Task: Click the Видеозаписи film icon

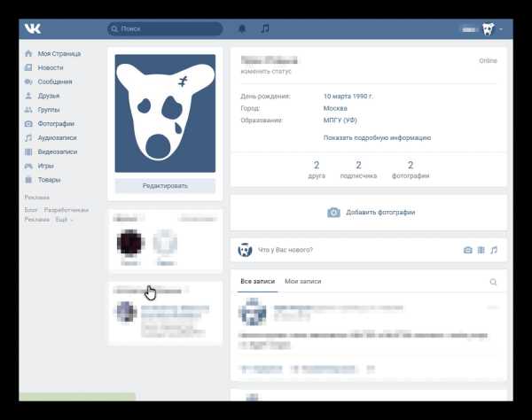Action: 28,152
